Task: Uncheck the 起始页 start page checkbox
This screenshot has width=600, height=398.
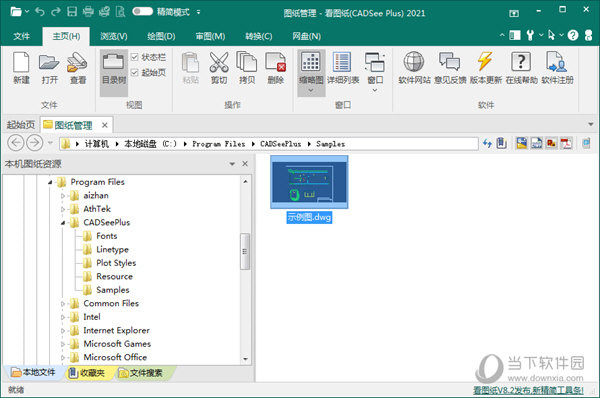Action: pos(135,72)
